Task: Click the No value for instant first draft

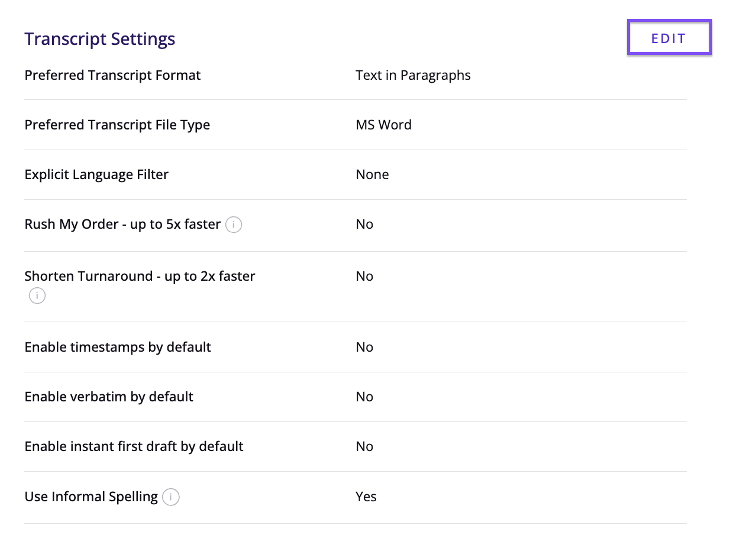Action: 364,447
